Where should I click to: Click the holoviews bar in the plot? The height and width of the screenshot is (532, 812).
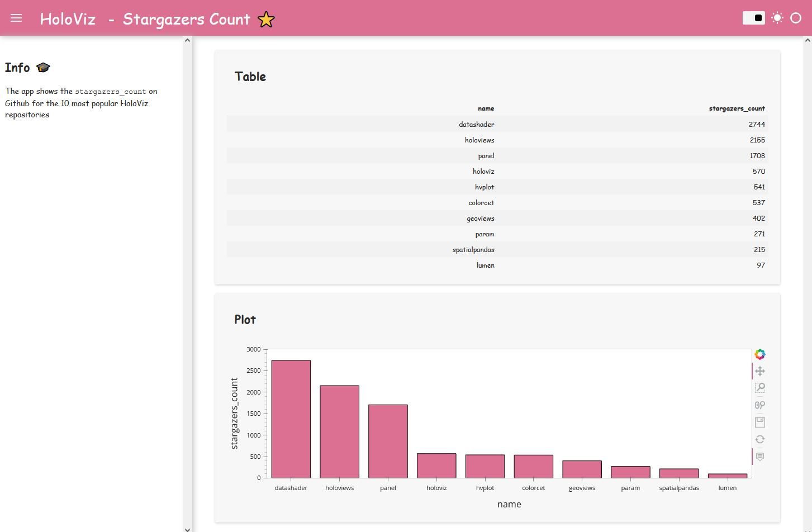tap(340, 431)
